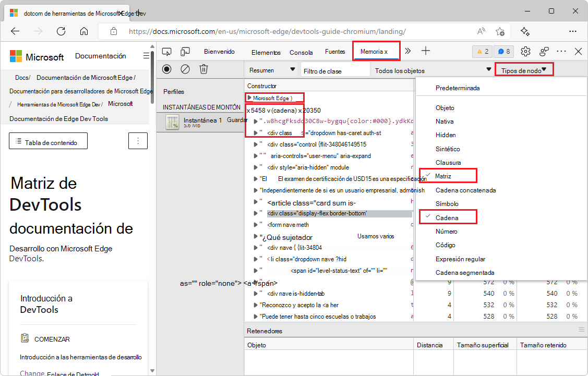This screenshot has width=588, height=376.
Task: Open Read aloud icon in address bar
Action: 481,31
